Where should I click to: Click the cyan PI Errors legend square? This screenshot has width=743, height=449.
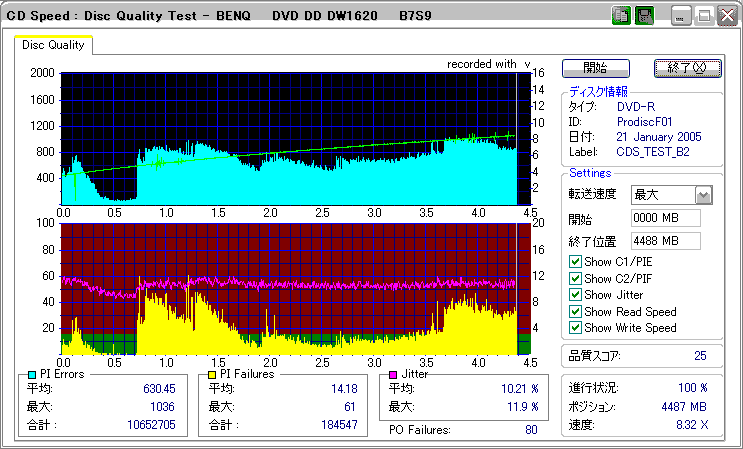32,374
